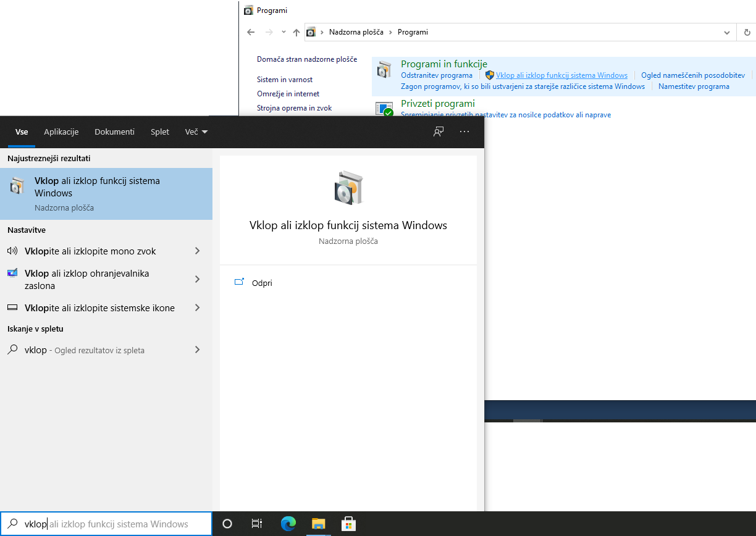Screen dimensions: 756x536
Task: Expand the vklop web search arrow
Action: (x=197, y=350)
